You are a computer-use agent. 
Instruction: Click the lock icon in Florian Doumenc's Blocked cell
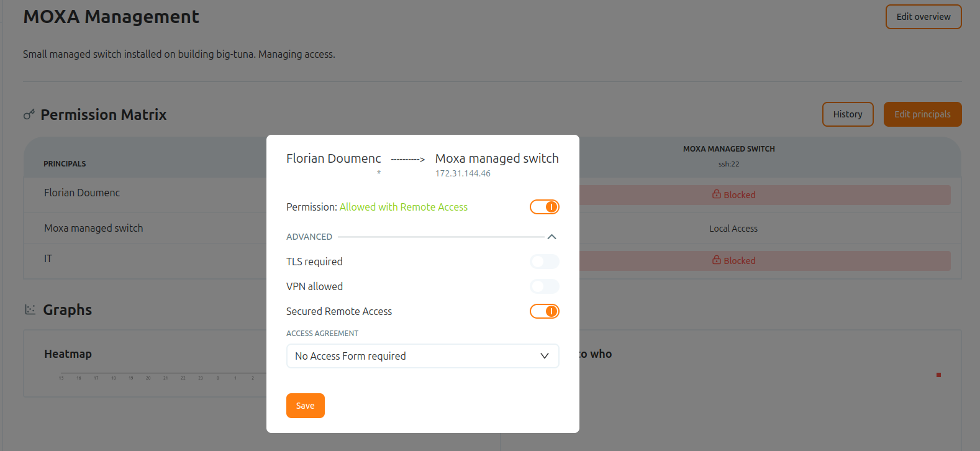[x=716, y=194]
